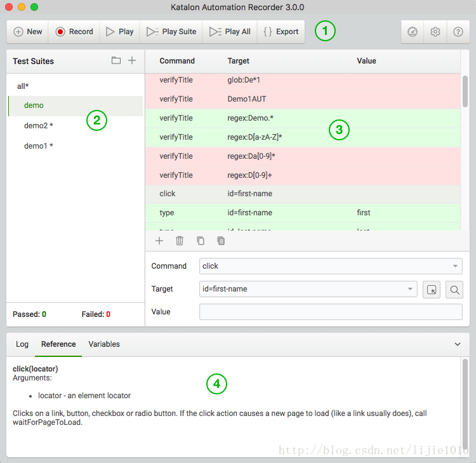Click inside the empty Value input field

tap(331, 312)
